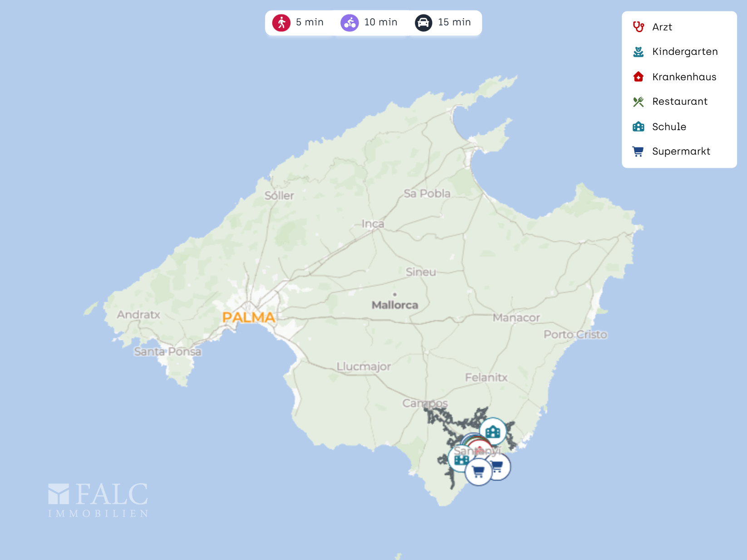The width and height of the screenshot is (747, 560).
Task: Toggle the Arzt category in legend
Action: pyautogui.click(x=662, y=27)
